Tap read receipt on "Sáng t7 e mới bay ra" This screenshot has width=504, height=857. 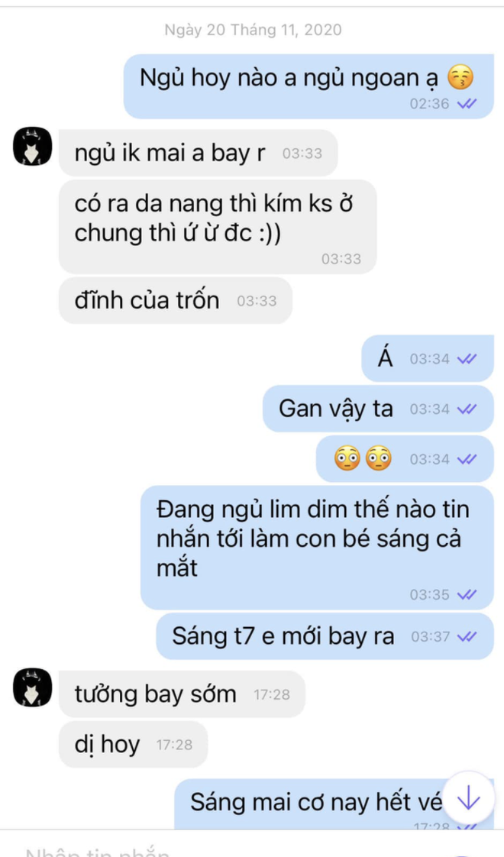click(x=467, y=637)
